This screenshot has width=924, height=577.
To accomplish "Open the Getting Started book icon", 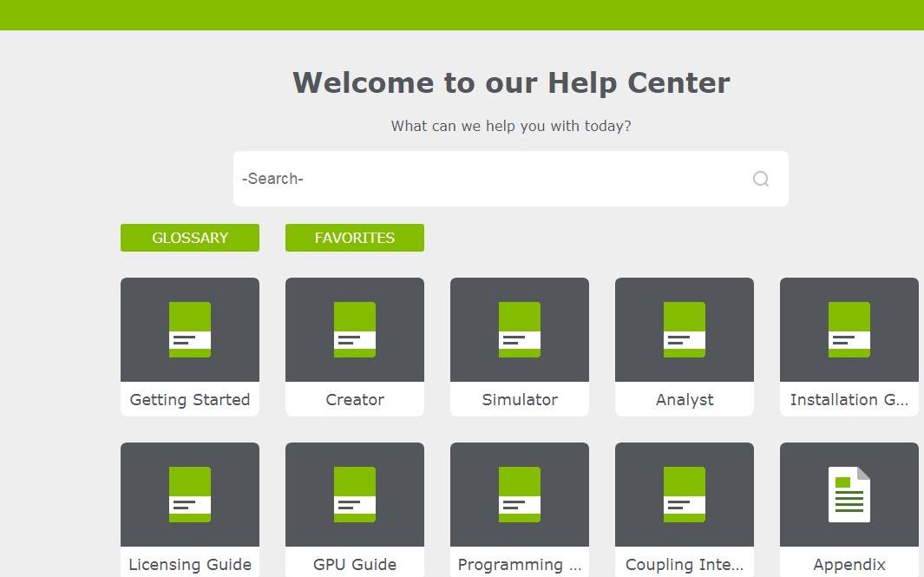I will pyautogui.click(x=190, y=330).
